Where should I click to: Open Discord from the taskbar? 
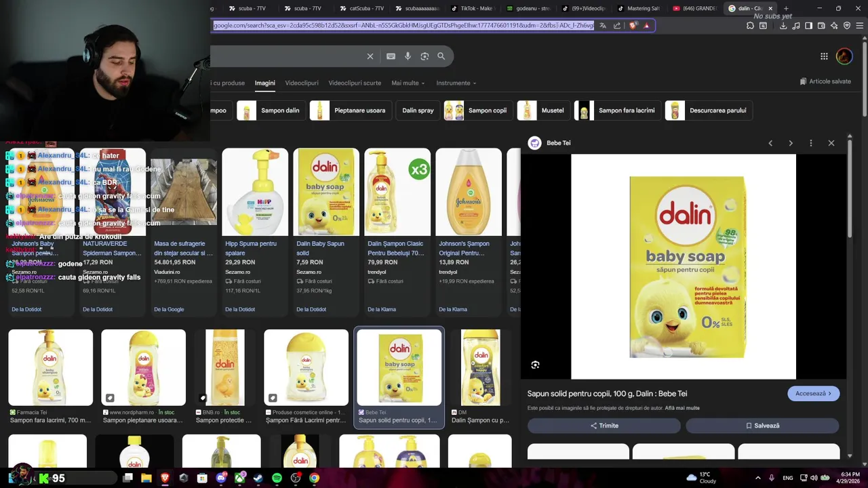221,478
